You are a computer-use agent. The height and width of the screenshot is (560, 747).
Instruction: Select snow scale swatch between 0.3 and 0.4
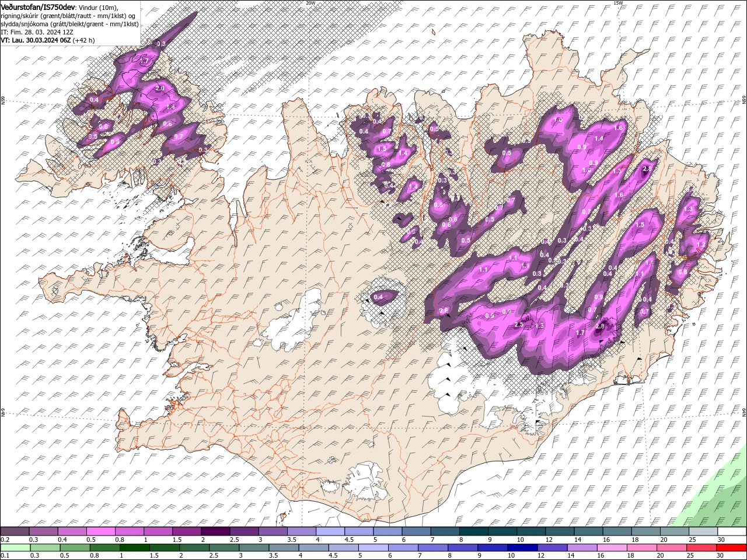[44, 531]
